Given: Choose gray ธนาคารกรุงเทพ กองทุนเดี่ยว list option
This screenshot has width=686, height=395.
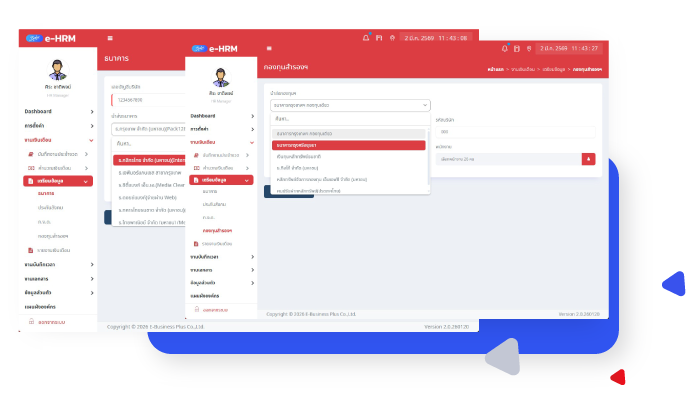Looking at the screenshot, I should (349, 133).
